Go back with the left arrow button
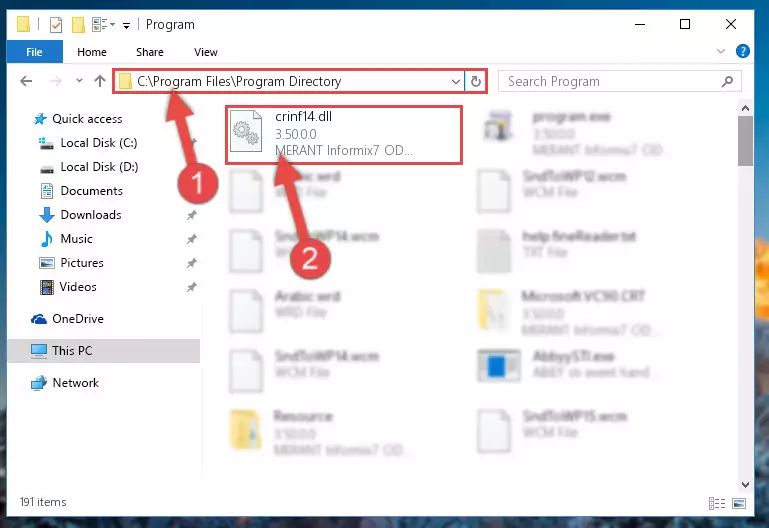Image resolution: width=769 pixels, height=528 pixels. [26, 81]
